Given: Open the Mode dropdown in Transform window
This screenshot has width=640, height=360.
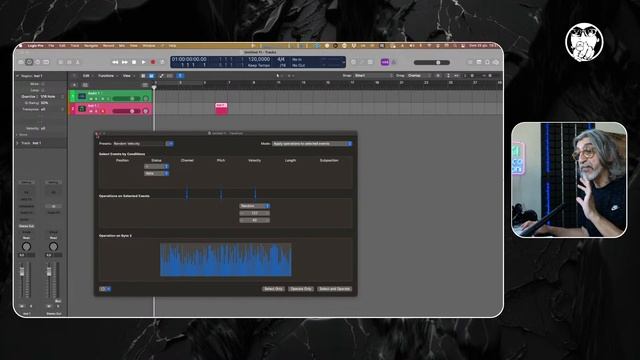Looking at the screenshot, I should click(312, 144).
